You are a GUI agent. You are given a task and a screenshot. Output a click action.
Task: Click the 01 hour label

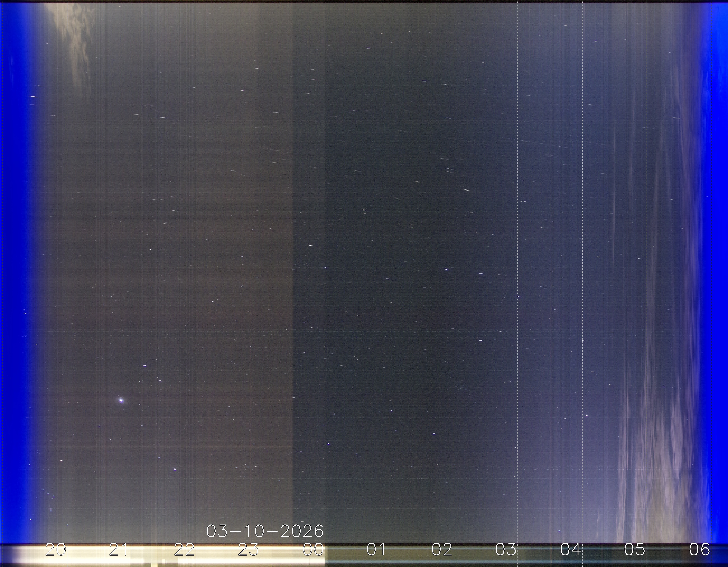(376, 549)
